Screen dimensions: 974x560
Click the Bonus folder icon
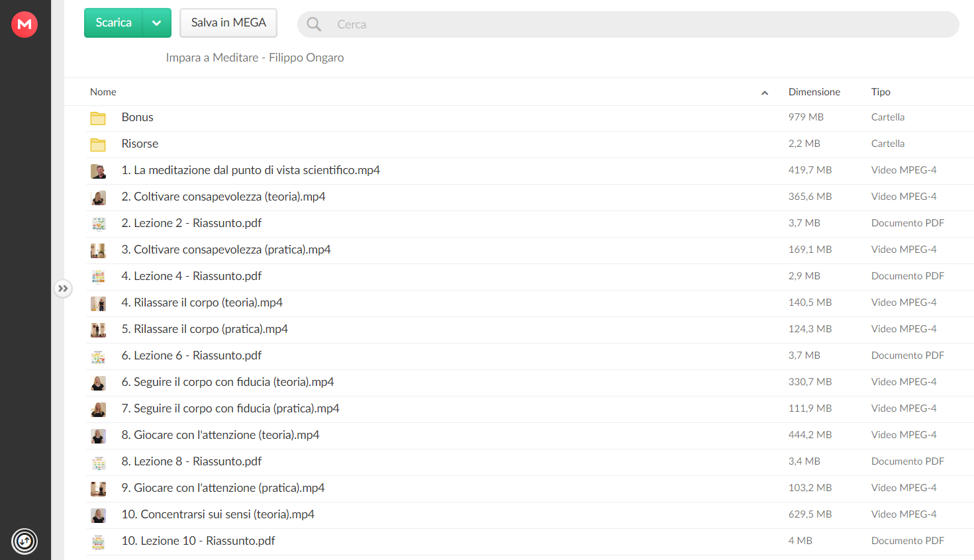pos(98,118)
